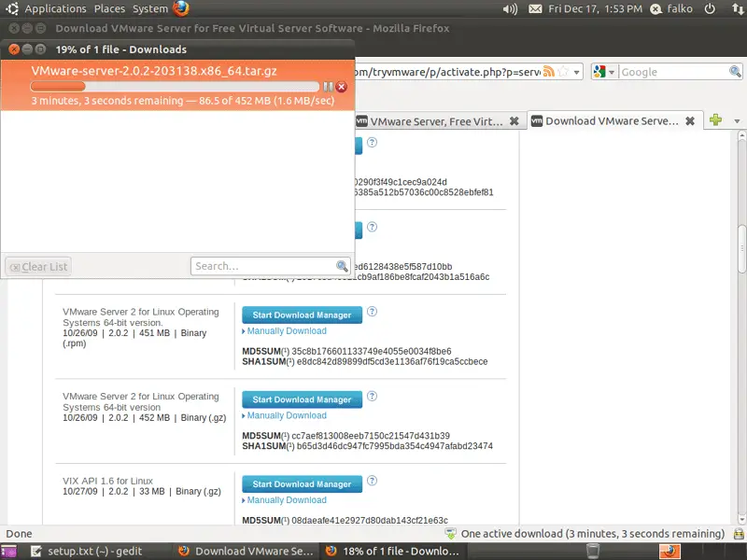Open the Trash icon in bottom panel

(x=593, y=551)
